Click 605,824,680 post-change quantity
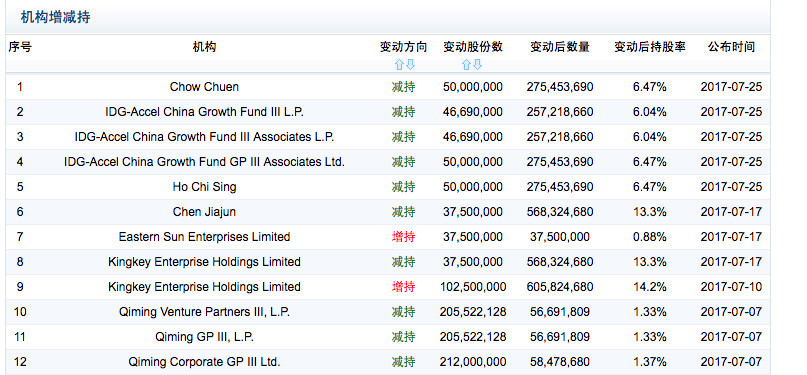Image resolution: width=807 pixels, height=375 pixels. tap(560, 287)
